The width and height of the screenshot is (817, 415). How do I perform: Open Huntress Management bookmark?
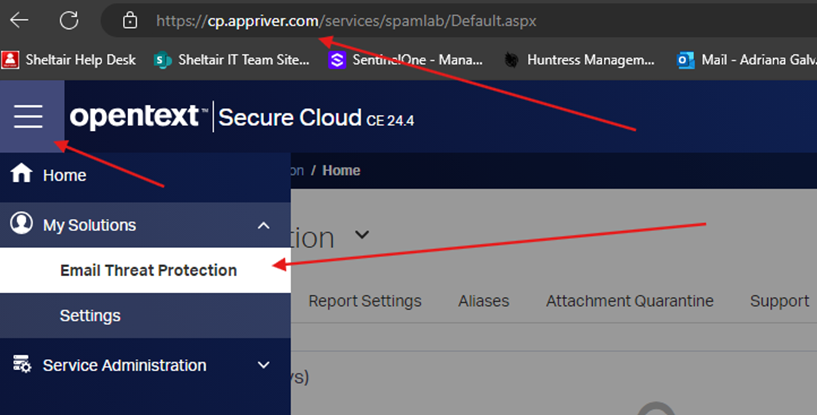(579, 60)
